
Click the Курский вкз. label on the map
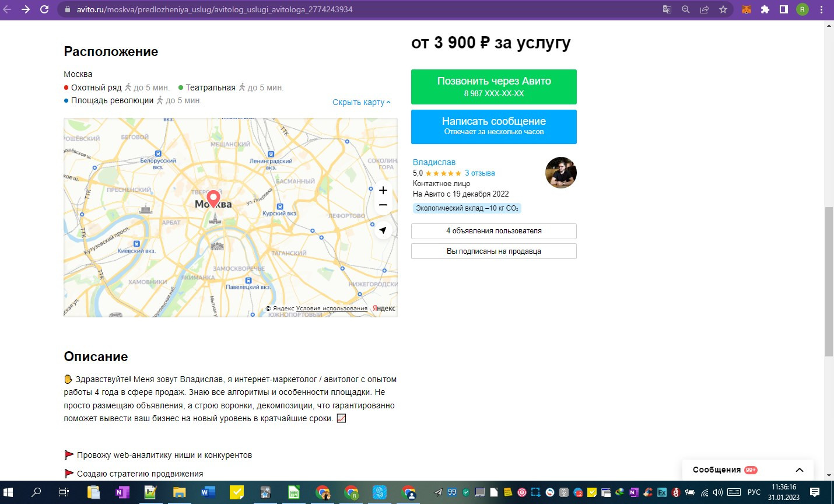tap(280, 213)
